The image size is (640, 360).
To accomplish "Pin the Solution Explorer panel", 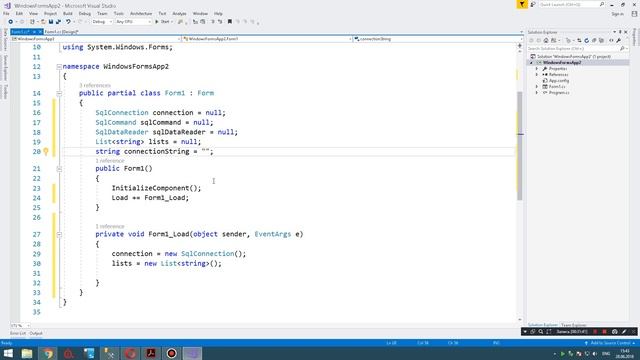I will [x=620, y=32].
